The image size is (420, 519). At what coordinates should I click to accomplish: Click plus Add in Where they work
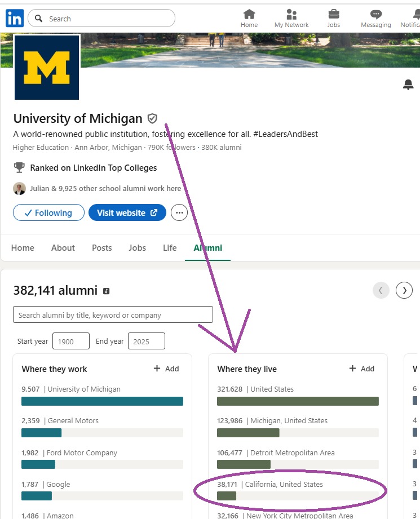(166, 369)
